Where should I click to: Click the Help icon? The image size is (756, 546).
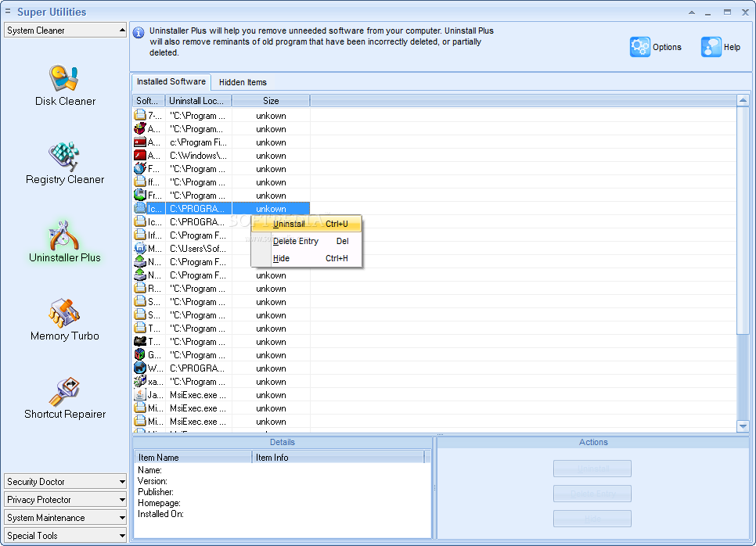tap(711, 47)
